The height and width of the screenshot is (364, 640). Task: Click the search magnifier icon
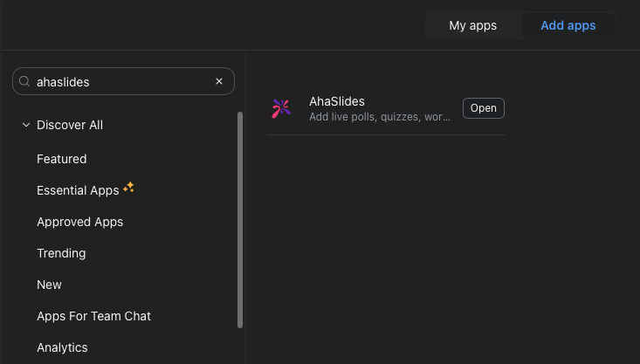point(24,81)
